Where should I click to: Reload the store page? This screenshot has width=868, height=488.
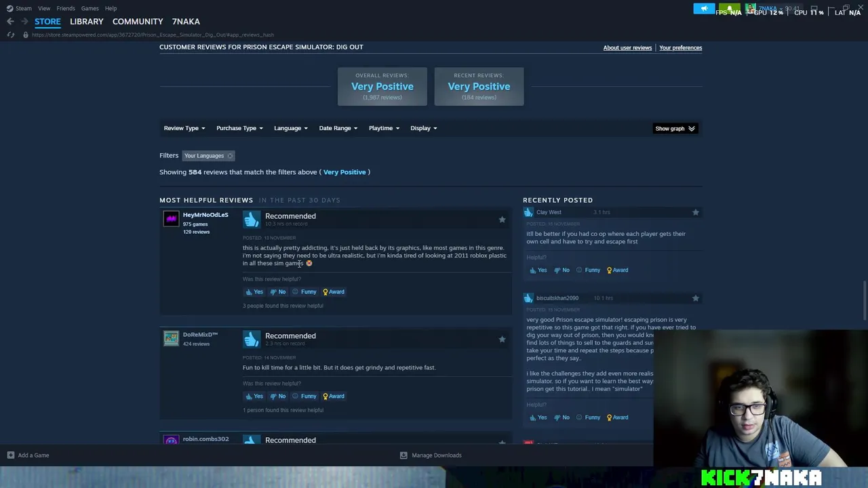tap(10, 35)
